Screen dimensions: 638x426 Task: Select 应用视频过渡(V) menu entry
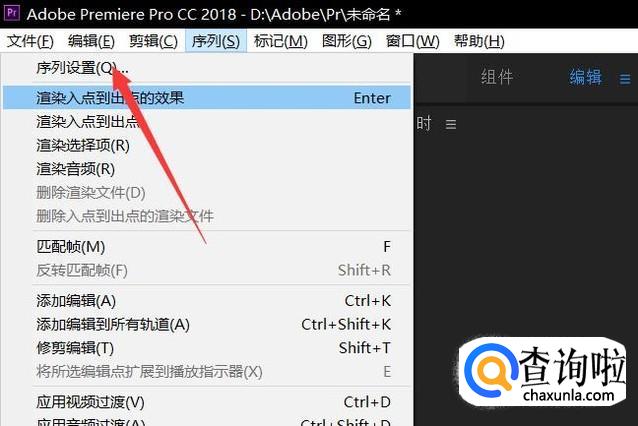click(x=207, y=402)
